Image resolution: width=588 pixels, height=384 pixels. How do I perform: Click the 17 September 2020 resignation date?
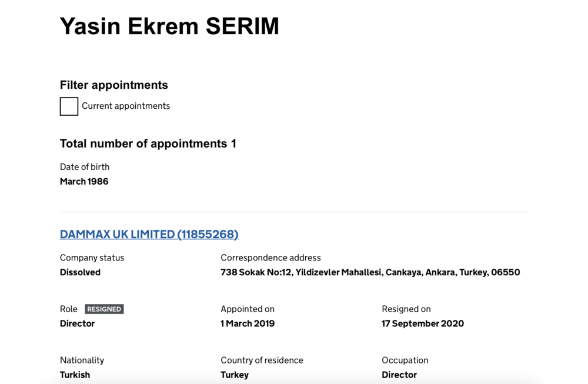(x=423, y=323)
